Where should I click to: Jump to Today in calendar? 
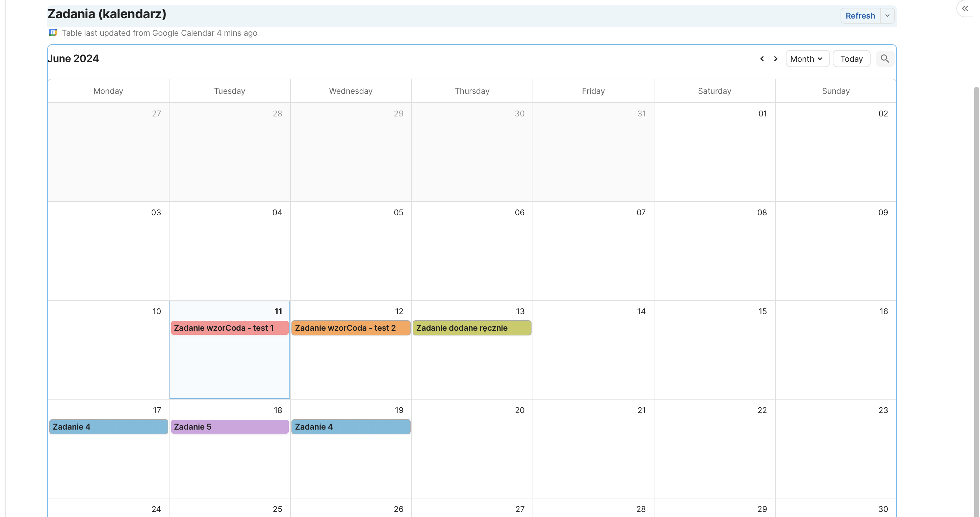pos(851,58)
